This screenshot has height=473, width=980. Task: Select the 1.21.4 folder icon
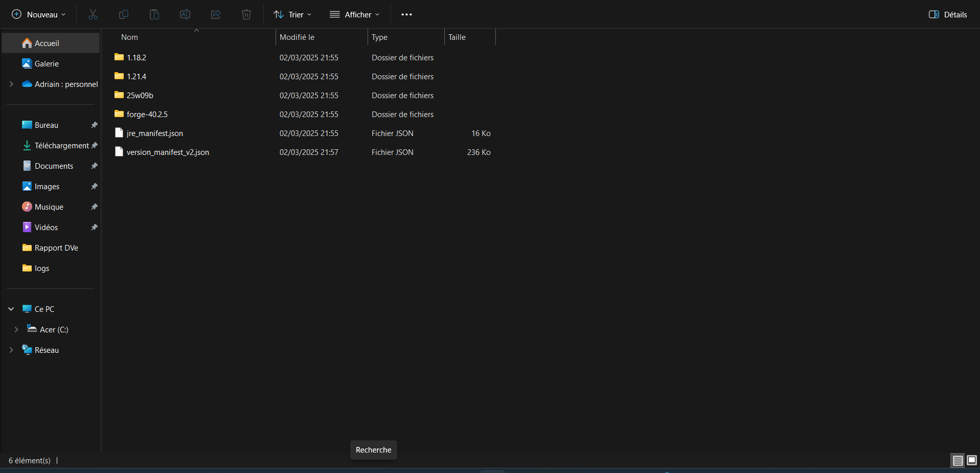pos(119,76)
